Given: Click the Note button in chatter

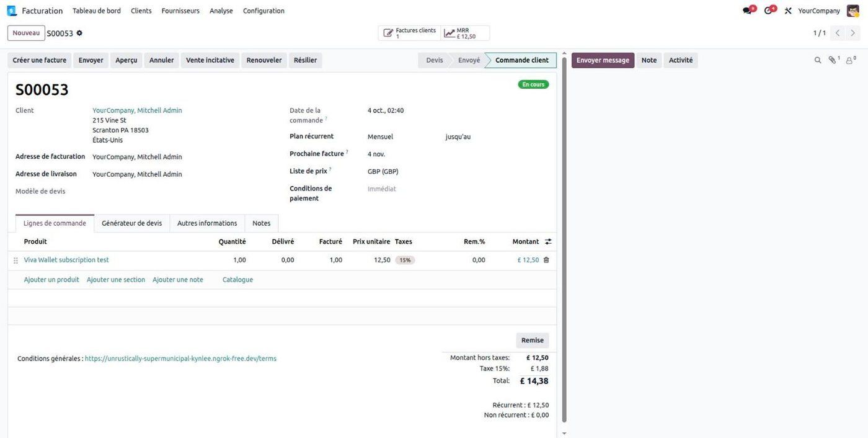Looking at the screenshot, I should point(649,60).
